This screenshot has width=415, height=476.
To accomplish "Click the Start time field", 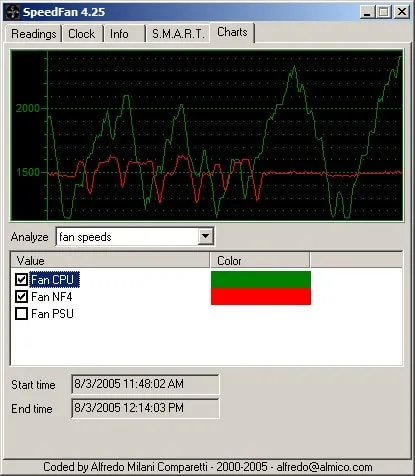I will pyautogui.click(x=145, y=384).
